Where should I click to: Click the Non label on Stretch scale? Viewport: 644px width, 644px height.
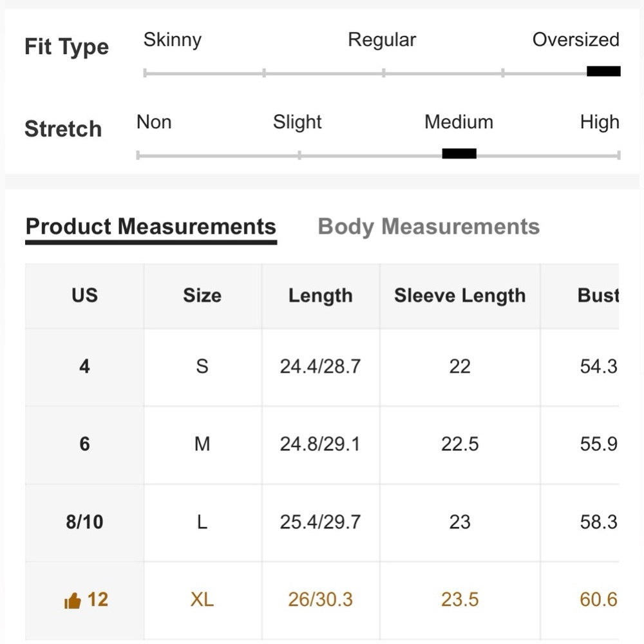tap(154, 122)
